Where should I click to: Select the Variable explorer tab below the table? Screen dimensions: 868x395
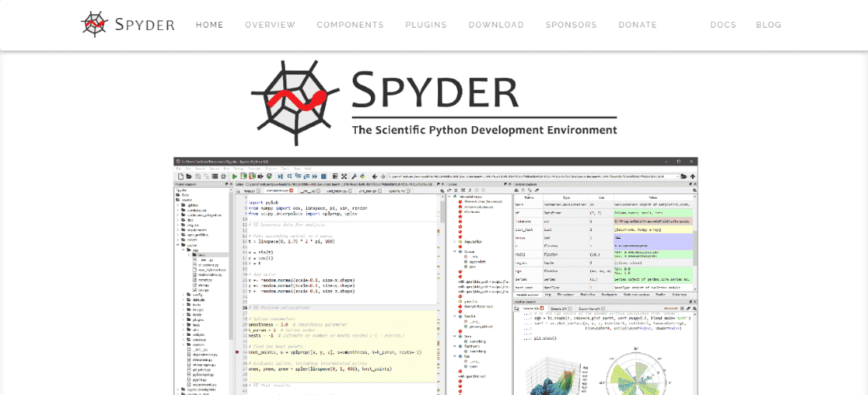pos(528,295)
